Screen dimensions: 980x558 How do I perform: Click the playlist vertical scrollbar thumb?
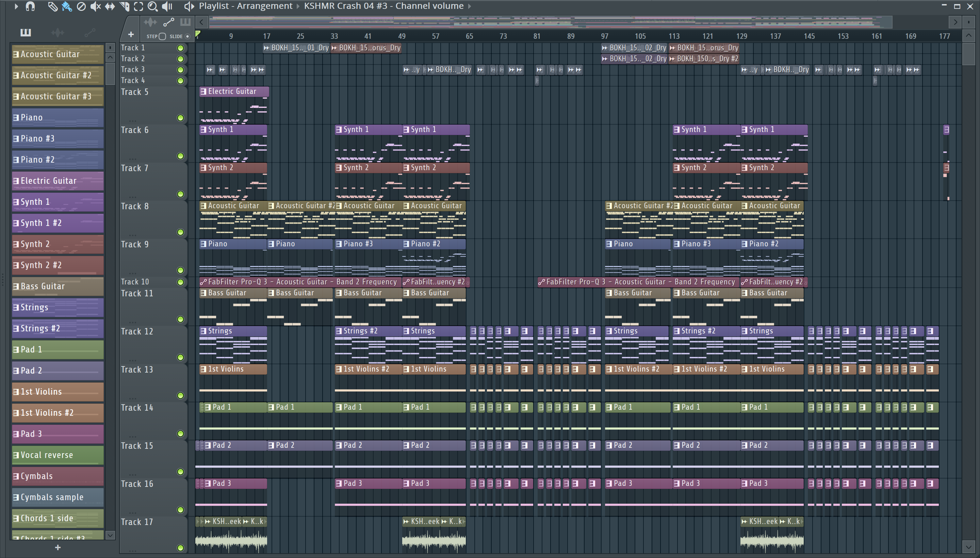coord(968,54)
